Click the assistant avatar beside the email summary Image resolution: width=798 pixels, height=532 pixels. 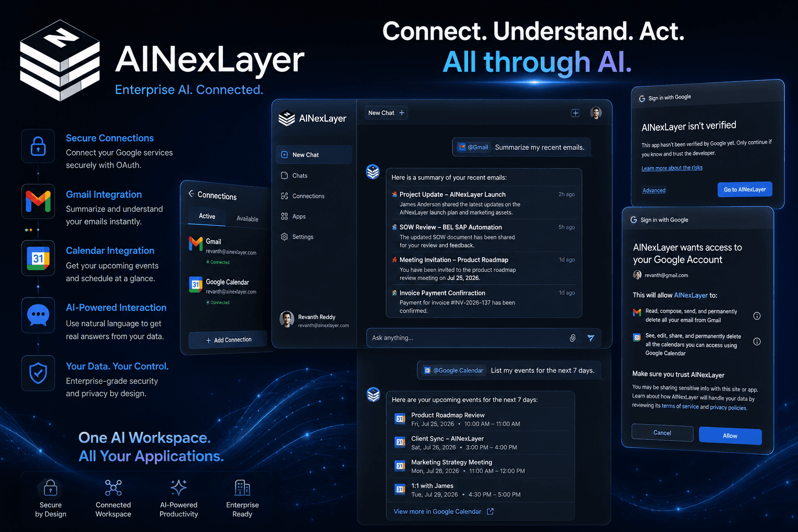pos(373,171)
